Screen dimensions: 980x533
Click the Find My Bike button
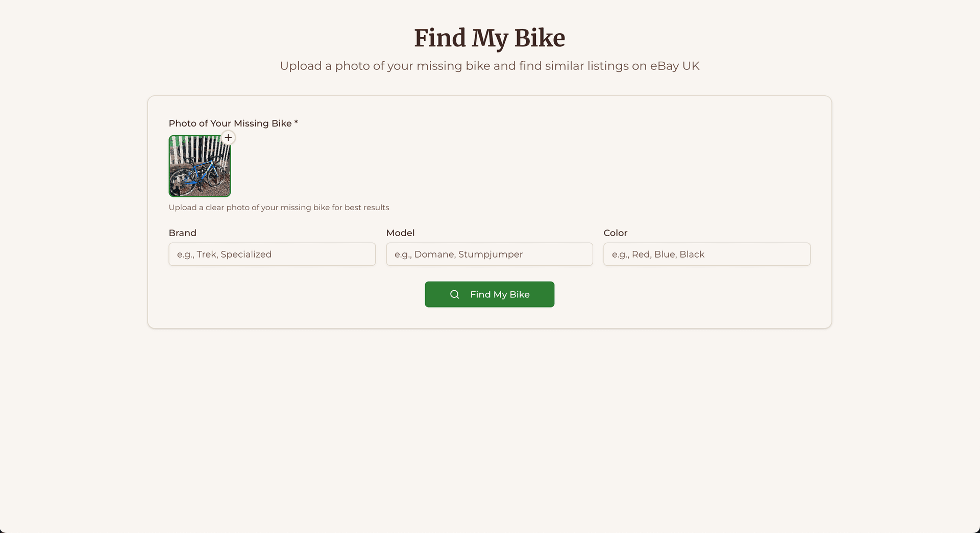pyautogui.click(x=489, y=294)
